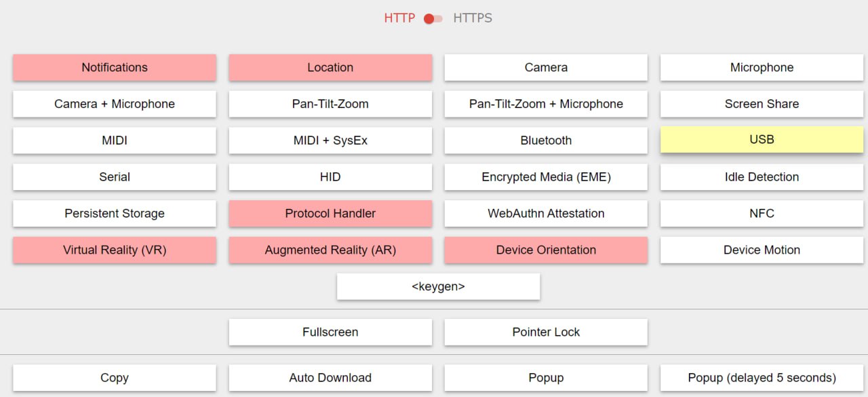
Task: Request Idle Detection permission
Action: tap(762, 177)
